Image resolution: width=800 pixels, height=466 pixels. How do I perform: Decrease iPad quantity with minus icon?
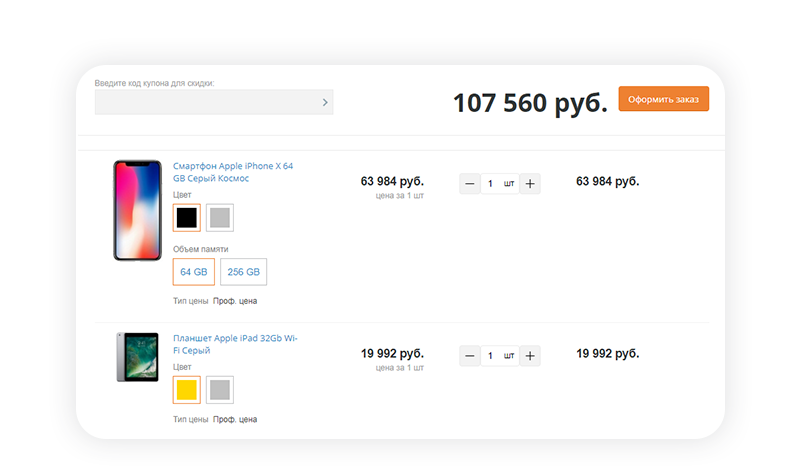coord(470,356)
